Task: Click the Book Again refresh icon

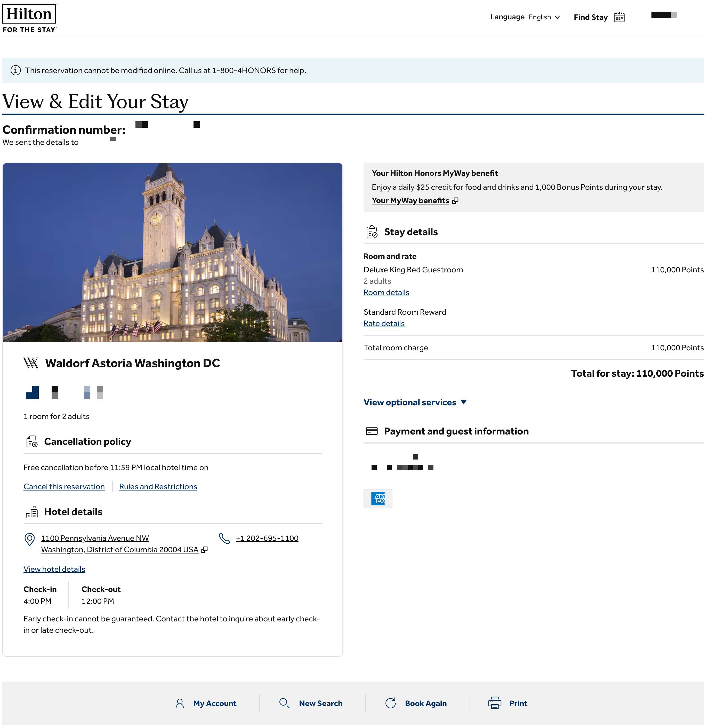Action: click(x=390, y=703)
